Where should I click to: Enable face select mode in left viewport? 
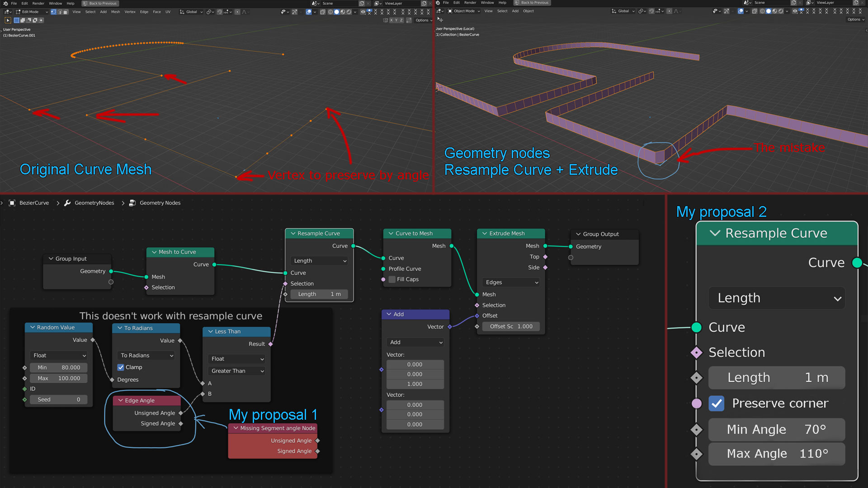point(66,12)
